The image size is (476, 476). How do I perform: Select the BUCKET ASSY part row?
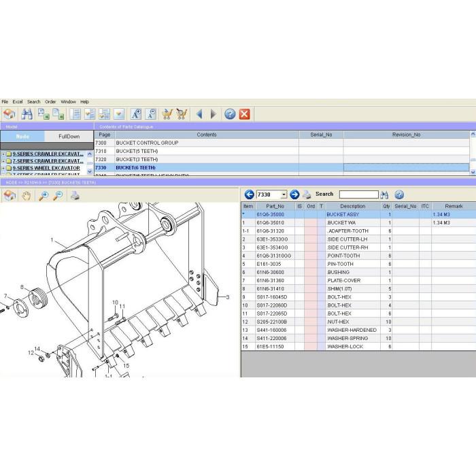click(358, 214)
